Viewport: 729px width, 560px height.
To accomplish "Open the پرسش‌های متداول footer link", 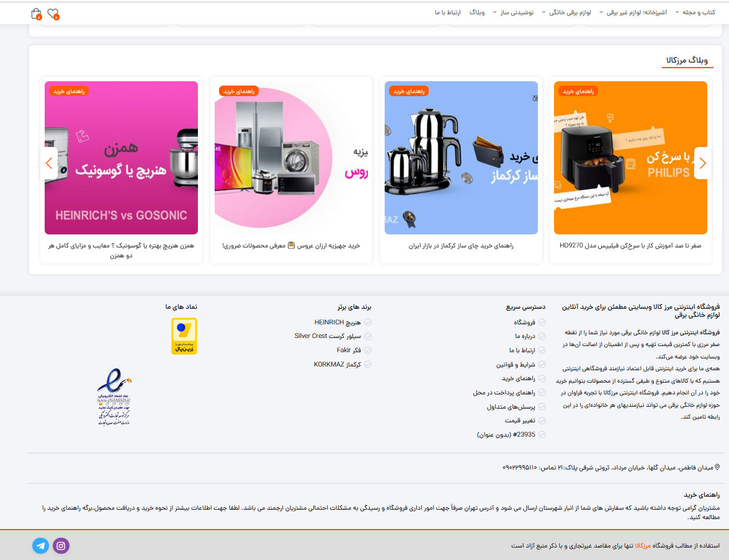I will (507, 407).
